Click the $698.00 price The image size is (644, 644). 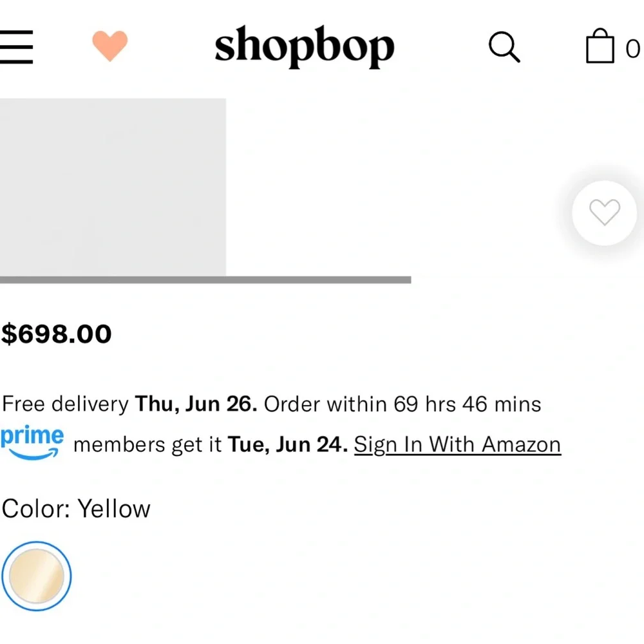pyautogui.click(x=57, y=334)
